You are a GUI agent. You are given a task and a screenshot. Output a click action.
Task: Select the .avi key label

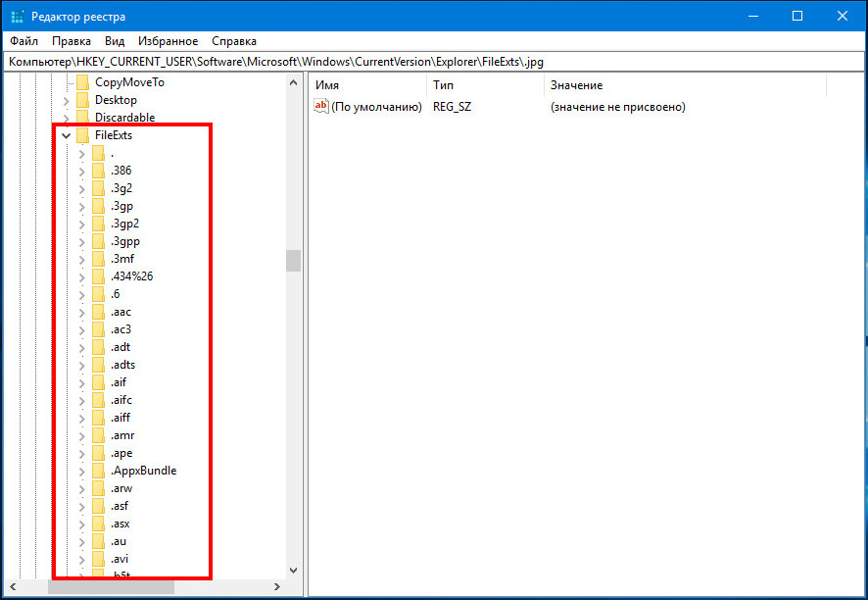pos(119,559)
